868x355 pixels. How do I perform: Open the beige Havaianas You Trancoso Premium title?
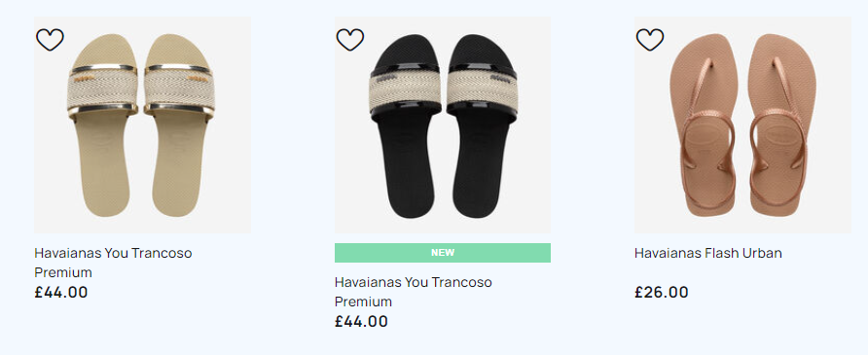(x=113, y=263)
